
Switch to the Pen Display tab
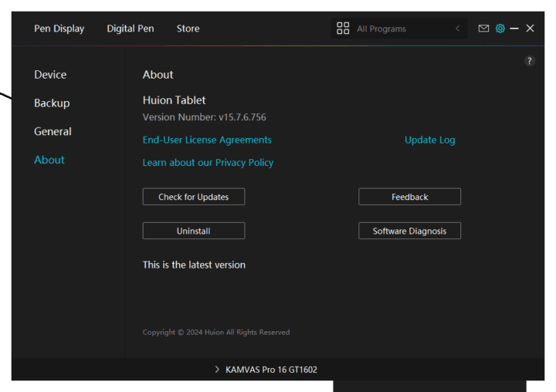(59, 29)
